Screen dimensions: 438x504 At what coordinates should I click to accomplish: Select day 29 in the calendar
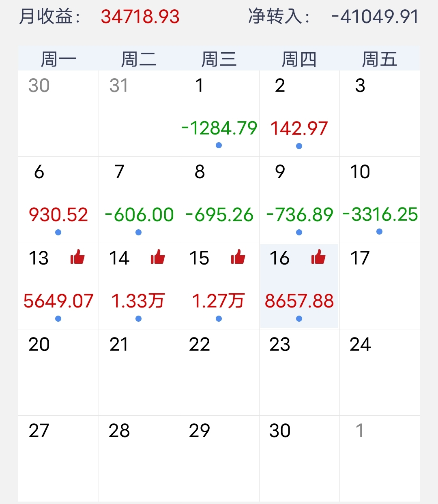219,459
